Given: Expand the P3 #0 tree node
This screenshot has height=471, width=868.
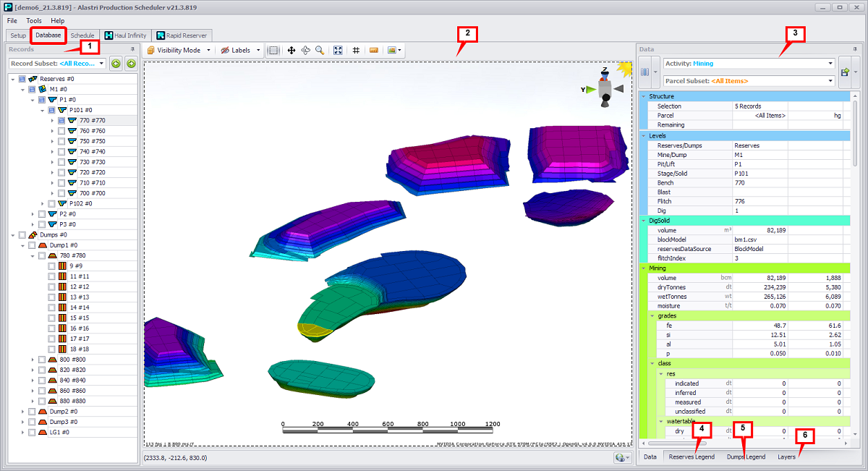Looking at the screenshot, I should click(33, 225).
